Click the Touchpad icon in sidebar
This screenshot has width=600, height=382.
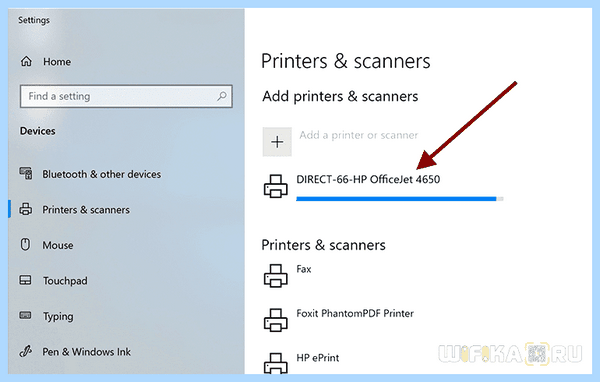26,280
